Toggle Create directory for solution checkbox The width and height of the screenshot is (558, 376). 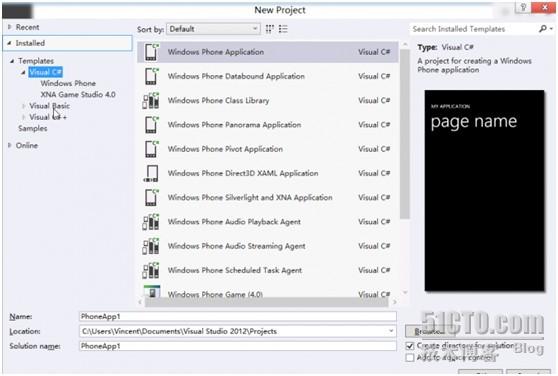[410, 346]
